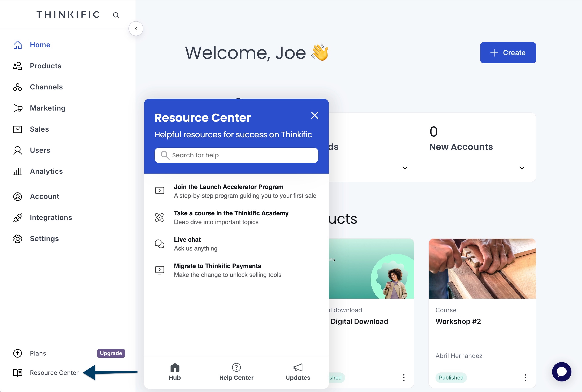Viewport: 582px width, 392px height.
Task: Open options menu for Workshop #2 course
Action: coord(525,377)
